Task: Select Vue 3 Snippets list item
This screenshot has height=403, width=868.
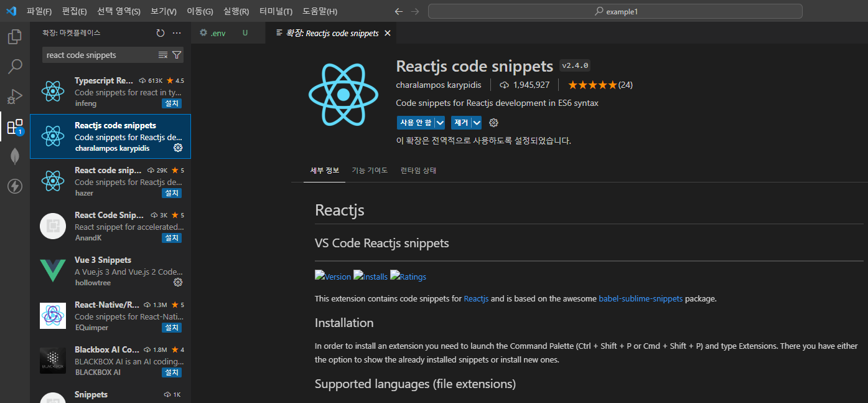Action: [x=110, y=271]
